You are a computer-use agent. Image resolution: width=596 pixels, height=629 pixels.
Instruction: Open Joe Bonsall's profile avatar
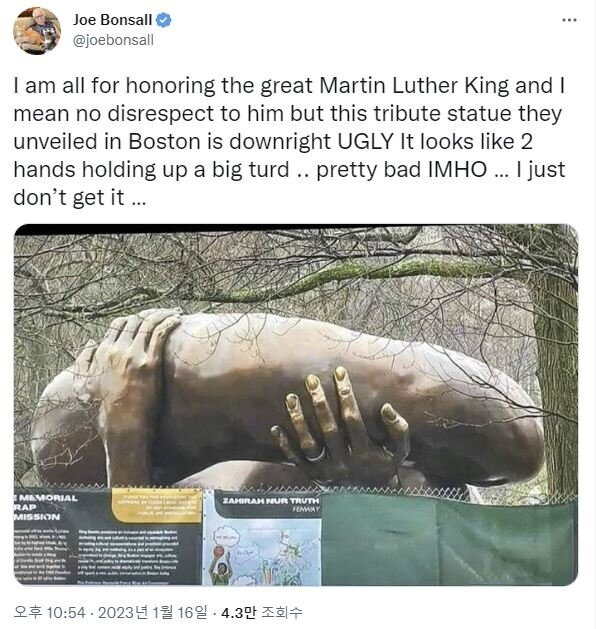click(x=37, y=30)
